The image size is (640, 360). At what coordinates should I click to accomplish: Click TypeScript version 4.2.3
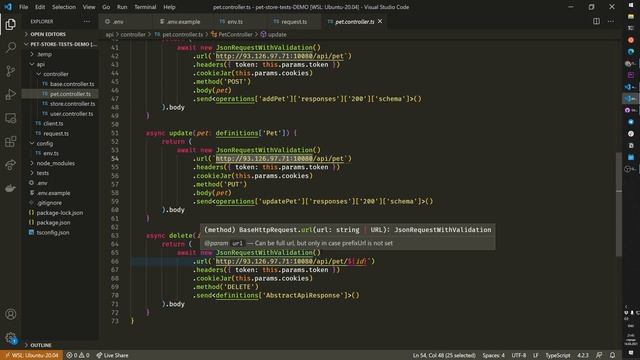point(582,355)
